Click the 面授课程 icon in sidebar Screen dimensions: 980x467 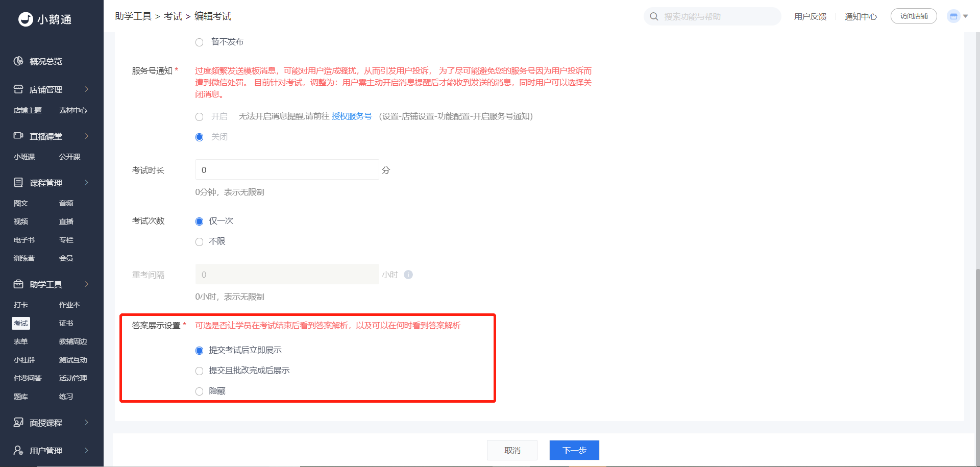click(18, 423)
